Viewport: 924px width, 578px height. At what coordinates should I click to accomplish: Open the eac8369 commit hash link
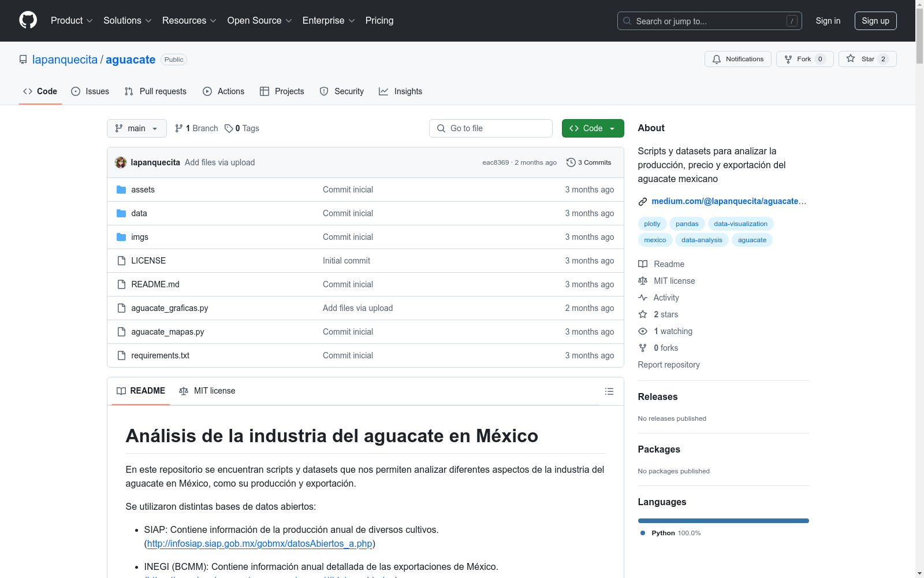[x=495, y=162]
